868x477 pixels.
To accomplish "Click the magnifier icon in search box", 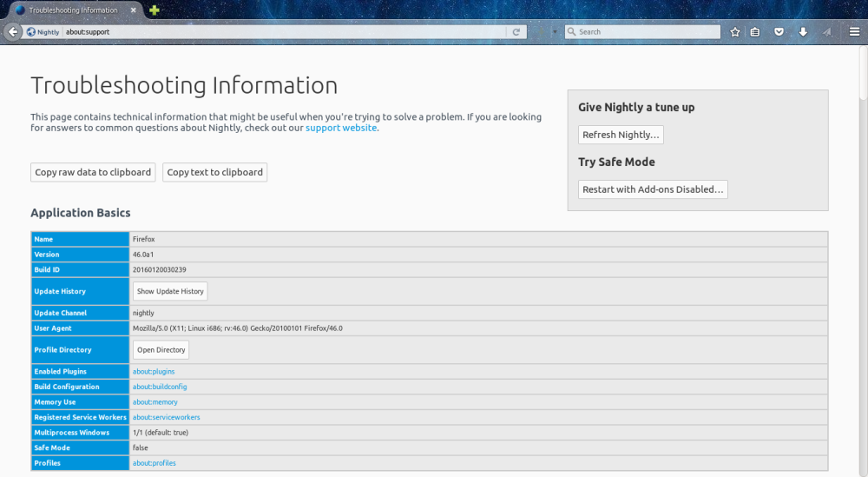I will (571, 32).
